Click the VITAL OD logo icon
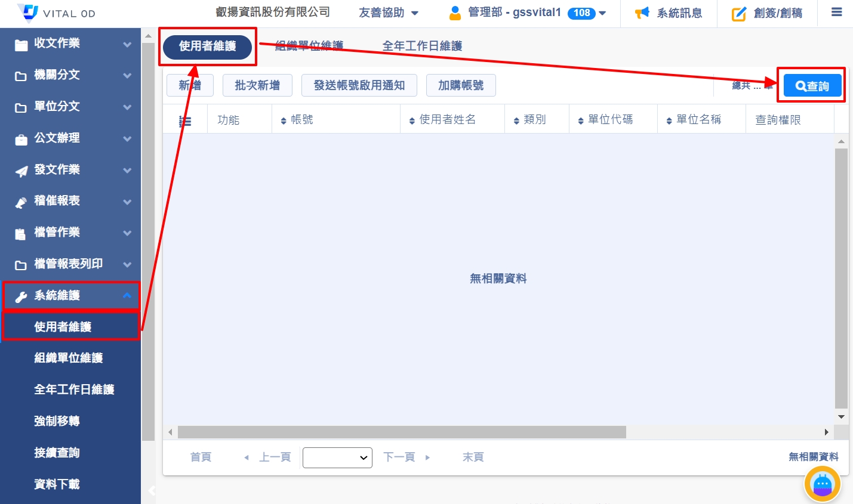Image resolution: width=853 pixels, height=504 pixels. click(x=27, y=13)
